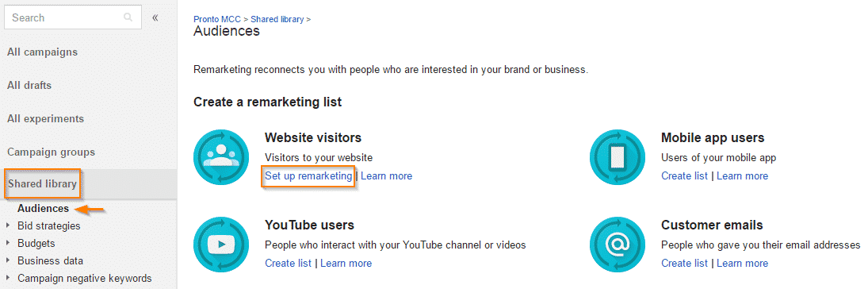Click the YouTube users play icon
Image resolution: width=868 pixels, height=289 pixels.
pyautogui.click(x=221, y=244)
